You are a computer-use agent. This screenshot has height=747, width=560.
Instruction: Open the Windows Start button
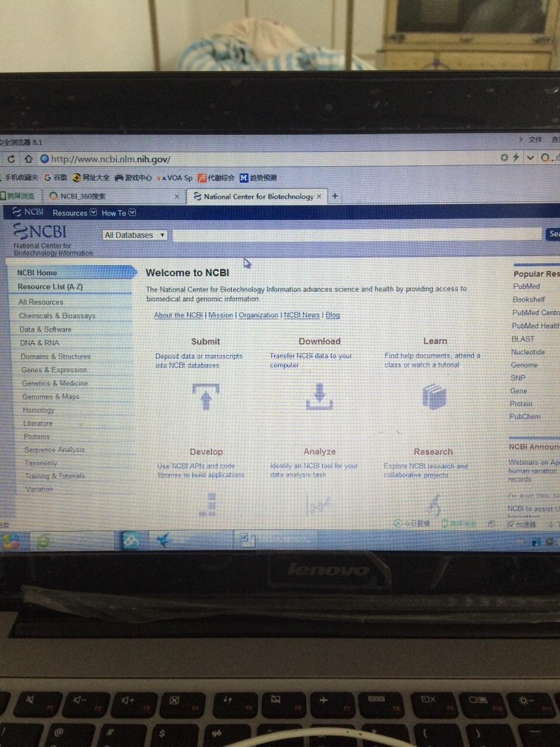coord(10,542)
